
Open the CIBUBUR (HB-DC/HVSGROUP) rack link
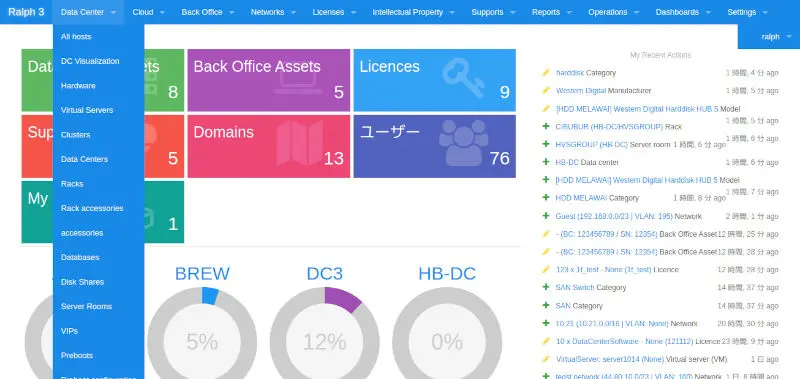pos(609,127)
